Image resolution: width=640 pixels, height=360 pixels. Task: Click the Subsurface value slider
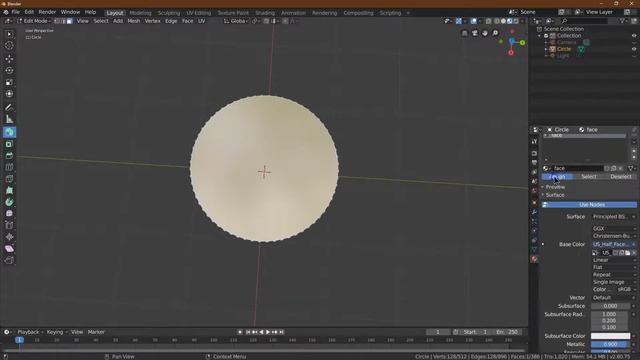(611, 306)
